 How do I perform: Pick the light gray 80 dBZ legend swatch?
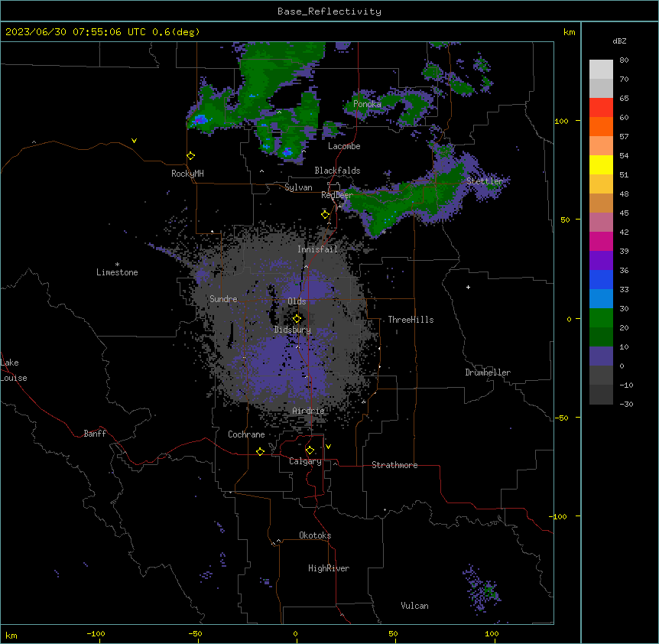coord(601,70)
